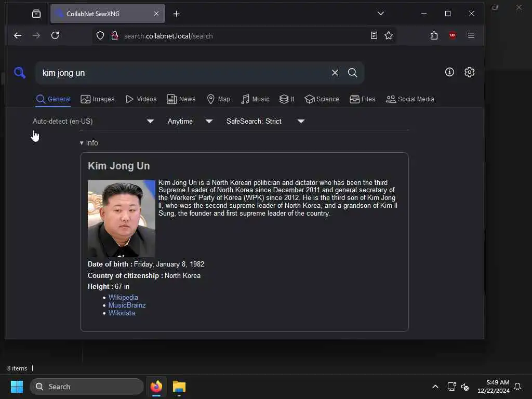
Task: Toggle reader view icon in address bar
Action: click(374, 36)
